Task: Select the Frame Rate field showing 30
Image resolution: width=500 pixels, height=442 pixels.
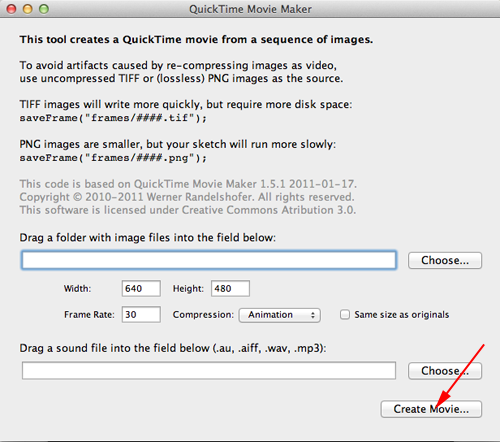Action: 141,315
